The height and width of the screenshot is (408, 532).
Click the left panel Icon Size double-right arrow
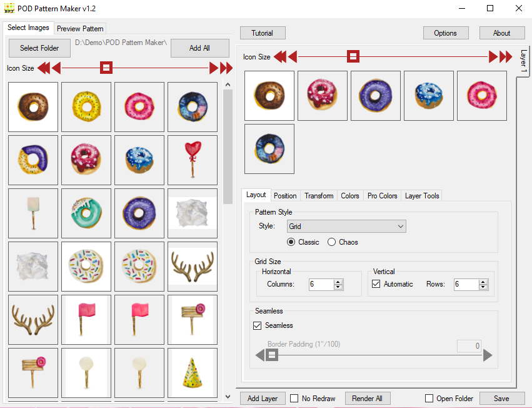coord(226,68)
